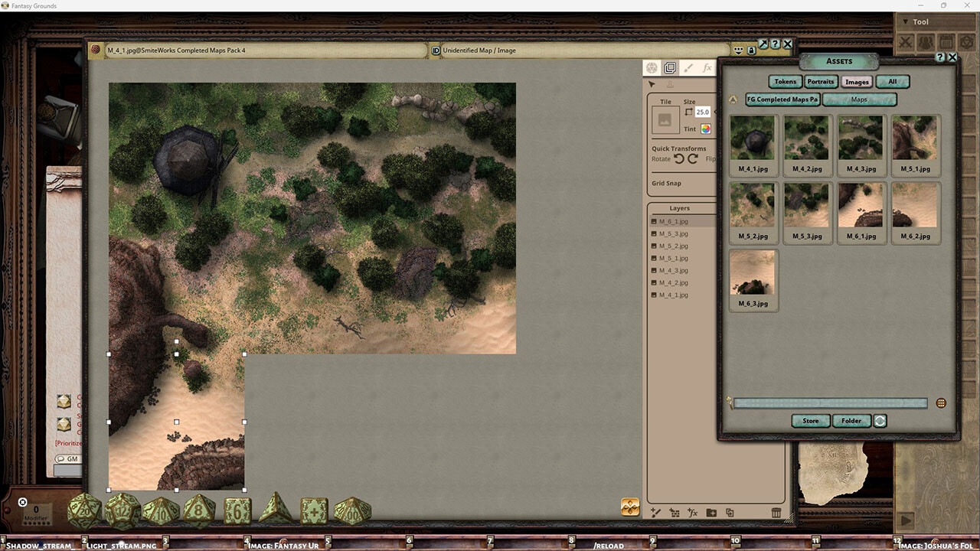Toggle visibility of M_5_3.jpg layer
This screenshot has width=980, height=551.
pos(654,233)
